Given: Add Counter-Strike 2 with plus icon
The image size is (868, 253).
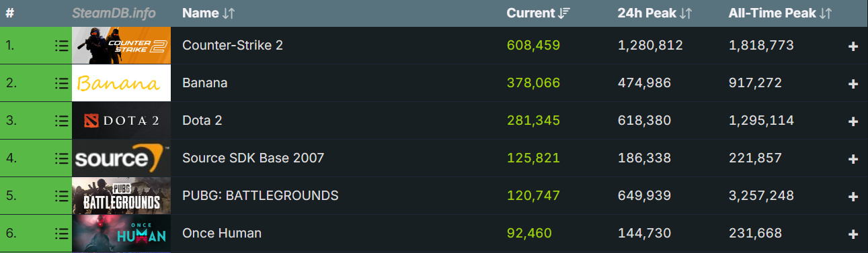Looking at the screenshot, I should click(853, 46).
